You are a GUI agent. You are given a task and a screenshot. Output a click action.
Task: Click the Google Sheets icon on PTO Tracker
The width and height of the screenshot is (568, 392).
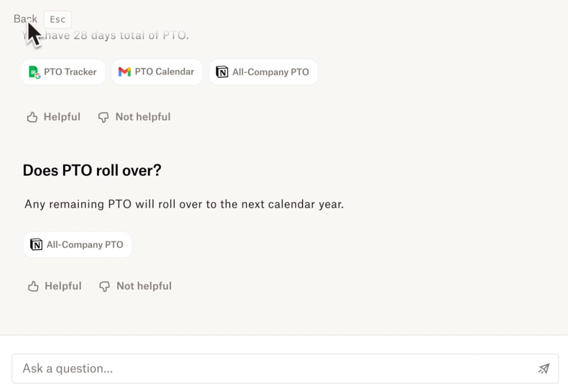point(35,72)
